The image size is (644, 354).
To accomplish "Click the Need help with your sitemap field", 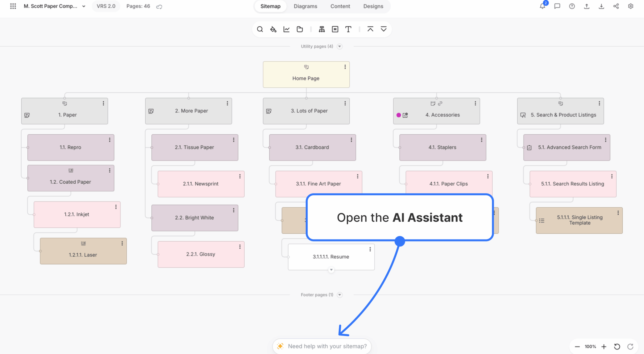I will [x=322, y=346].
